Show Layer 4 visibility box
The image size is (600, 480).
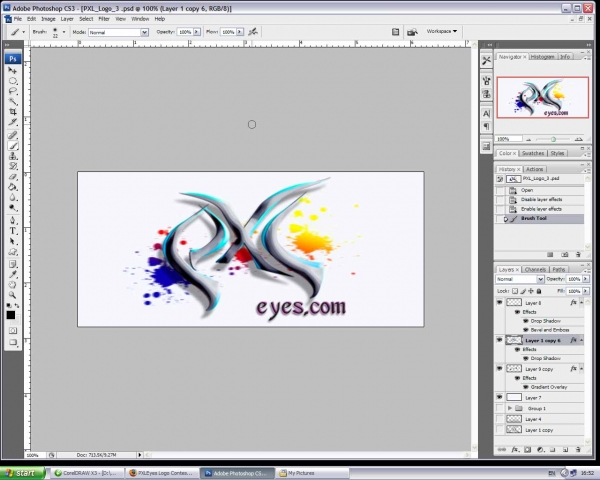point(499,419)
